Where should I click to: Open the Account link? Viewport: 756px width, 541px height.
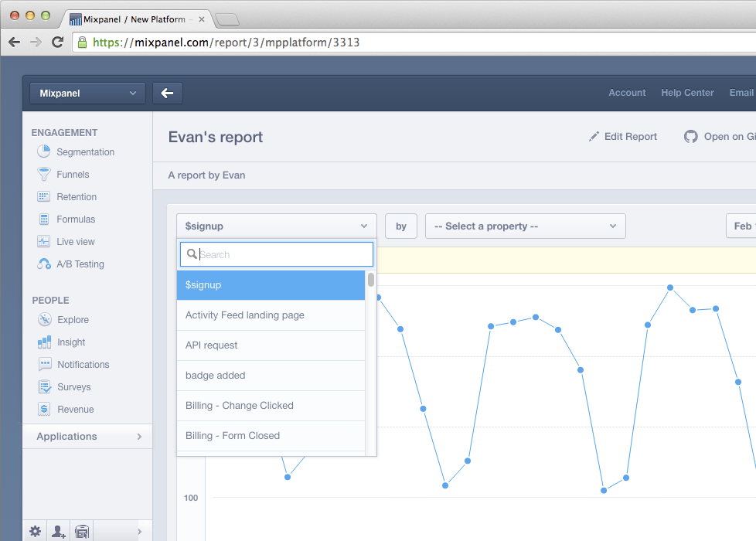coord(627,93)
